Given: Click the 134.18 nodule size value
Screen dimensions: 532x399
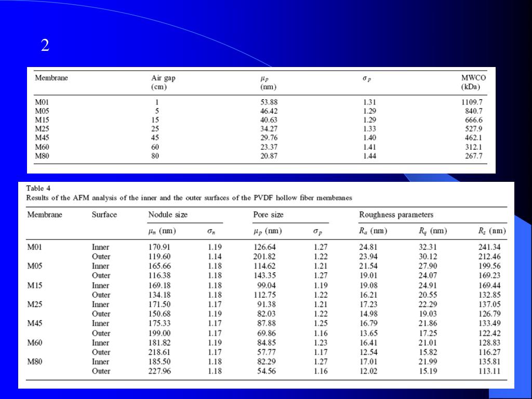Looking at the screenshot, I should 159,295.
